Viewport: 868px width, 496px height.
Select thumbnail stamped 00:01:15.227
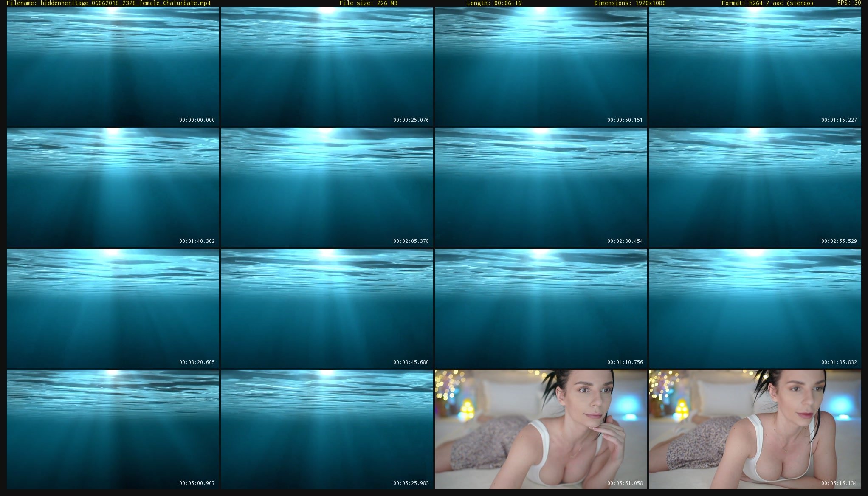[x=755, y=67]
